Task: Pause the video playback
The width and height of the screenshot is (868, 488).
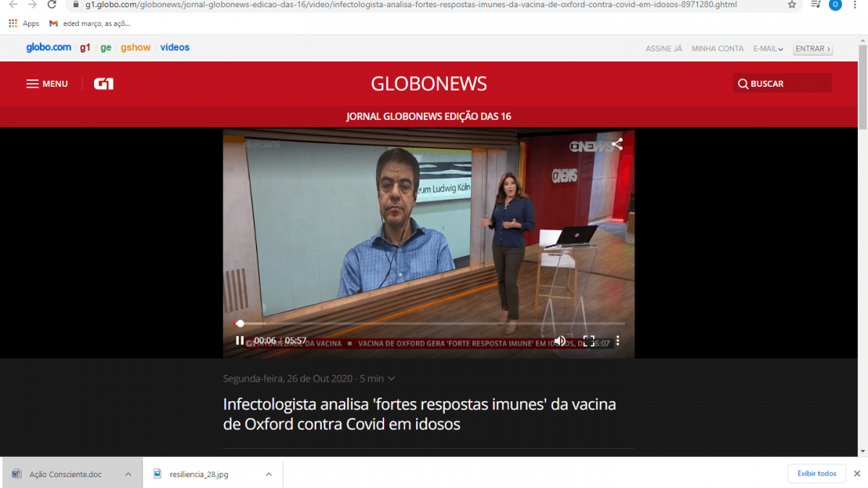Action: [239, 341]
